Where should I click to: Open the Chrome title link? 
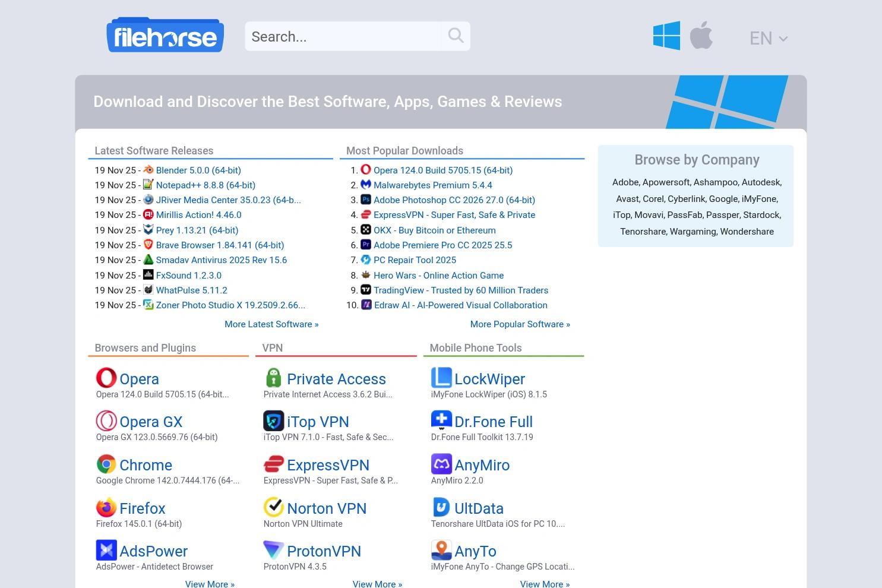pos(146,465)
